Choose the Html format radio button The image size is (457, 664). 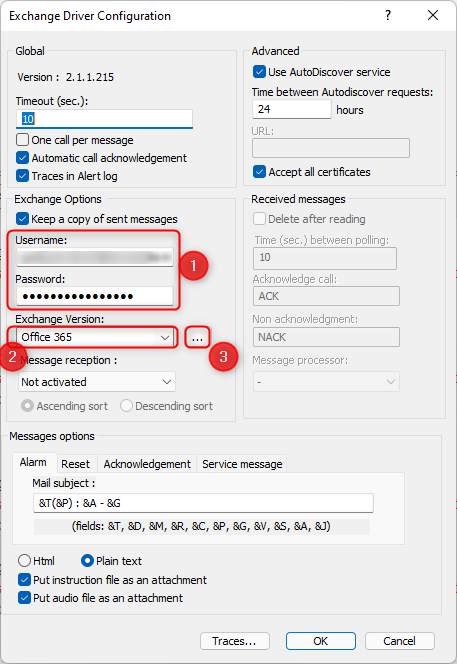click(x=25, y=561)
